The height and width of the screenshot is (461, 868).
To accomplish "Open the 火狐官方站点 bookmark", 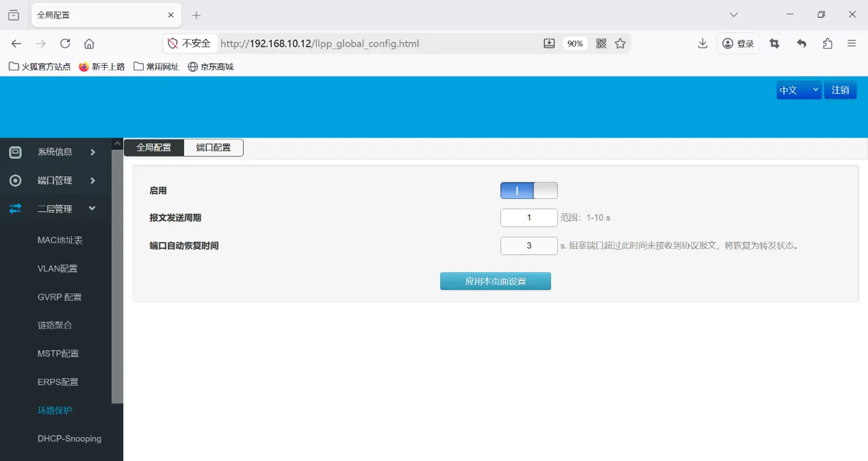I will tap(40, 67).
